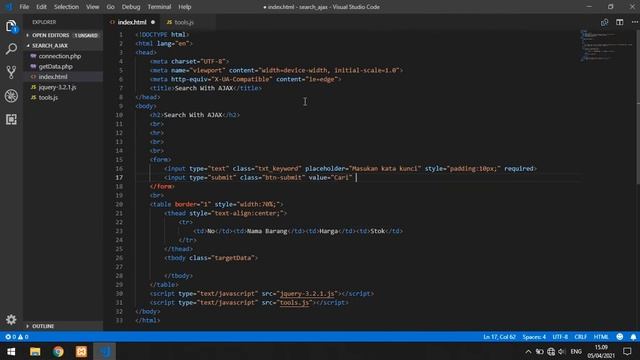Click Visual Studio Code taskbar icon

click(104, 351)
